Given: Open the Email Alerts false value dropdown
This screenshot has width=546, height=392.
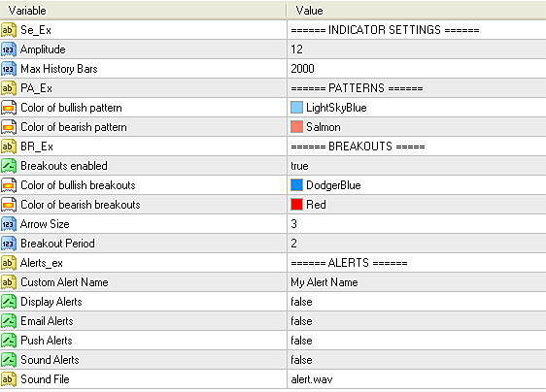Looking at the screenshot, I should tap(417, 321).
